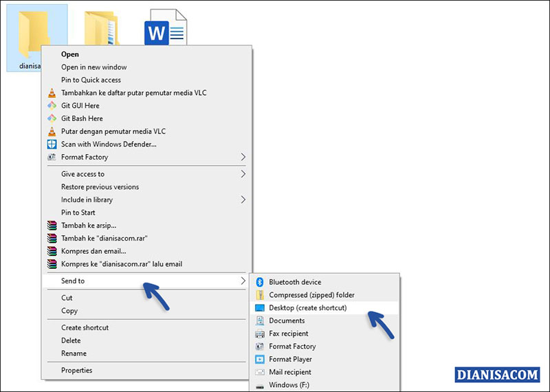Select Git GUI Here entry
Image resolution: width=550 pixels, height=392 pixels.
(x=146, y=106)
